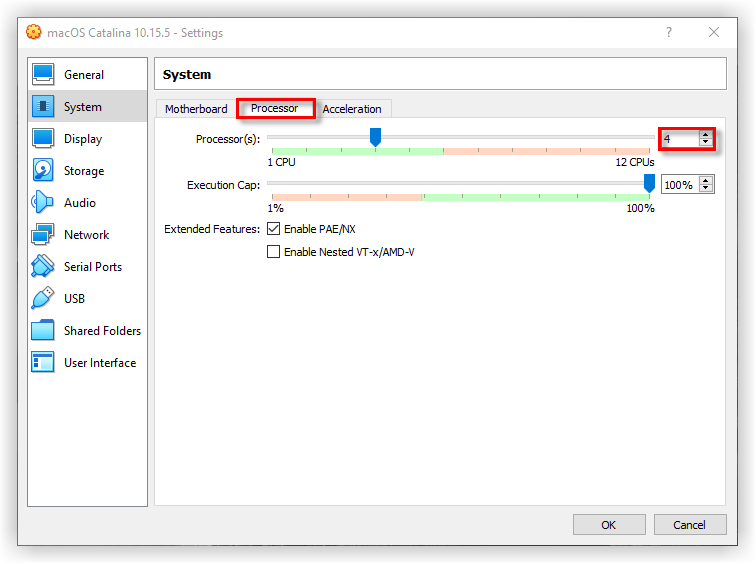
Task: Switch to the Motherboard tab
Action: 196,109
